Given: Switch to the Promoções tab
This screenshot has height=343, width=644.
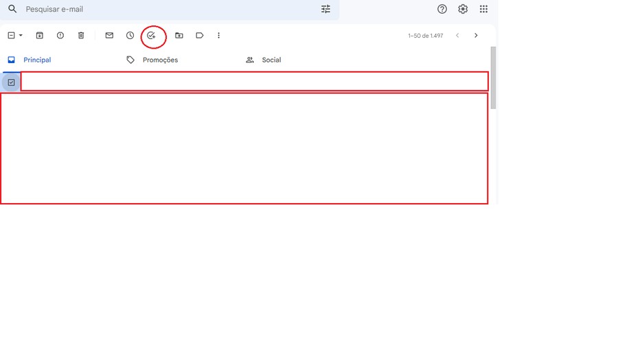Looking at the screenshot, I should tap(152, 60).
